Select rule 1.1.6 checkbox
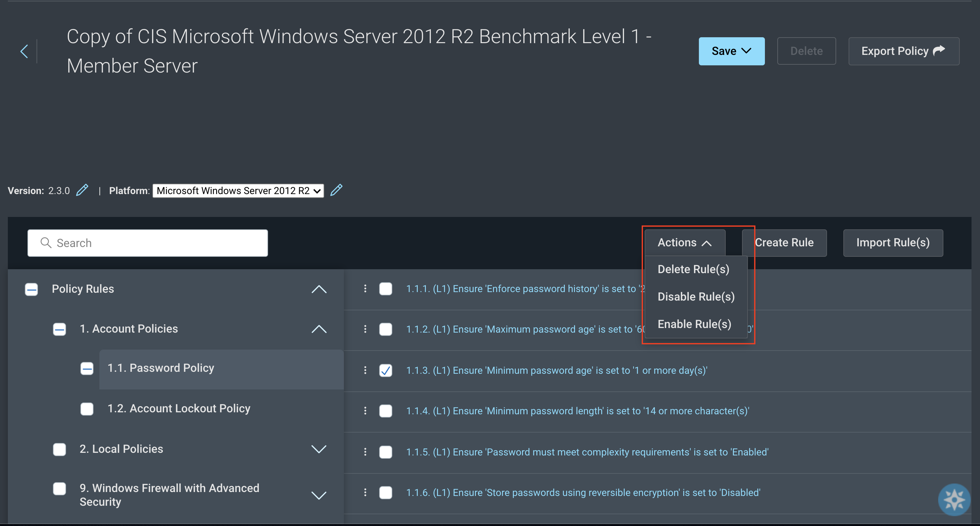This screenshot has height=526, width=980. point(385,493)
